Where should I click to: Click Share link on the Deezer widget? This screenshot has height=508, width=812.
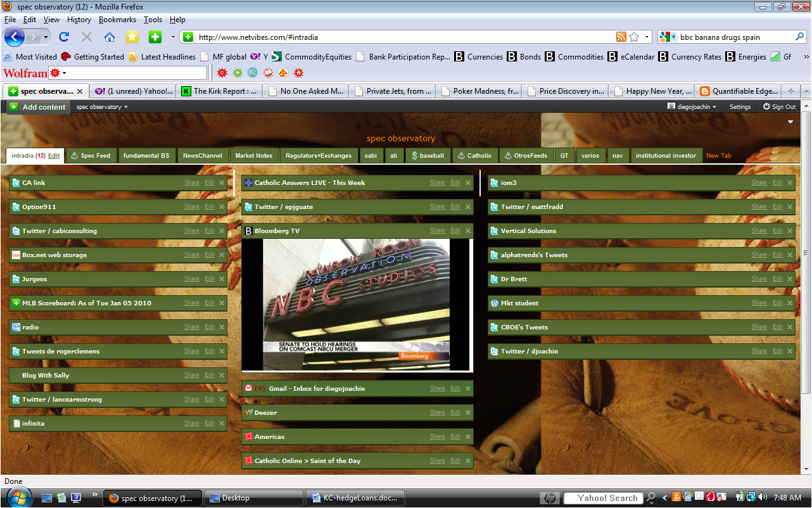[x=437, y=413]
